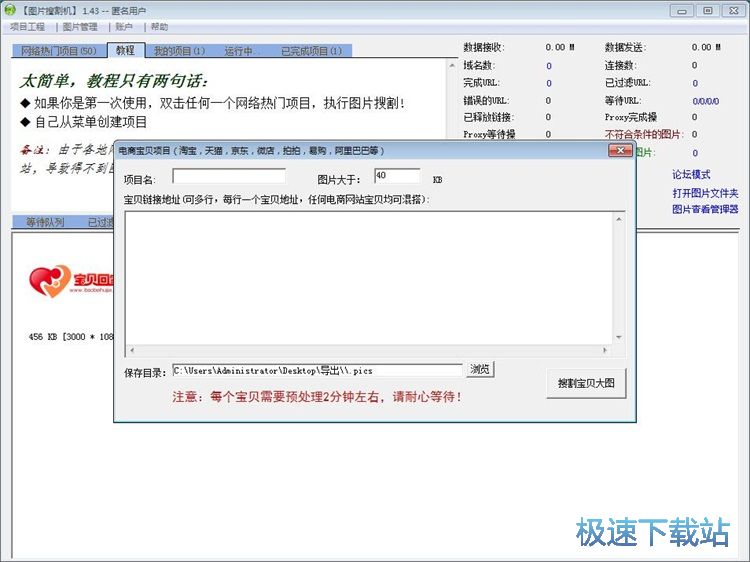Click the textarea vertical scrollbar up arrow
The width and height of the screenshot is (750, 562).
(619, 219)
